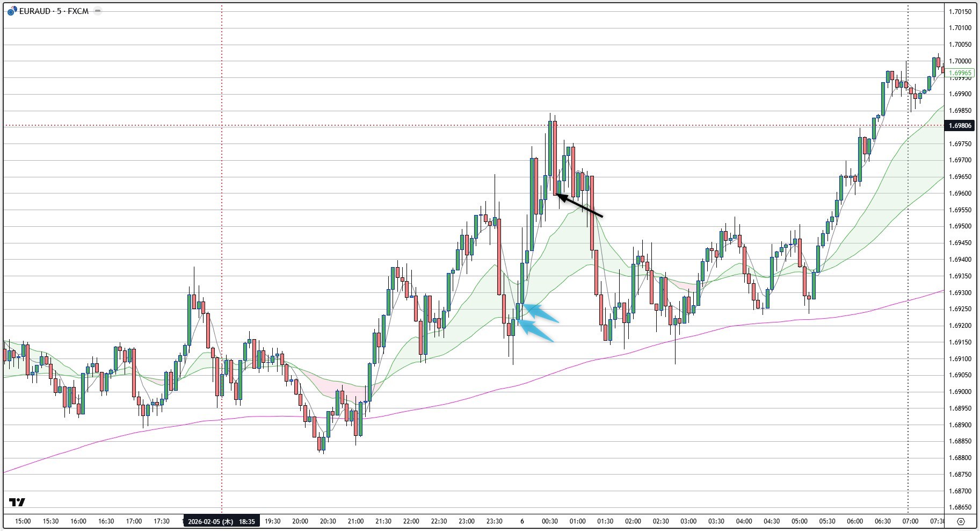The width and height of the screenshot is (980, 531).
Task: Open the FXCM data source selector
Action: click(78, 10)
